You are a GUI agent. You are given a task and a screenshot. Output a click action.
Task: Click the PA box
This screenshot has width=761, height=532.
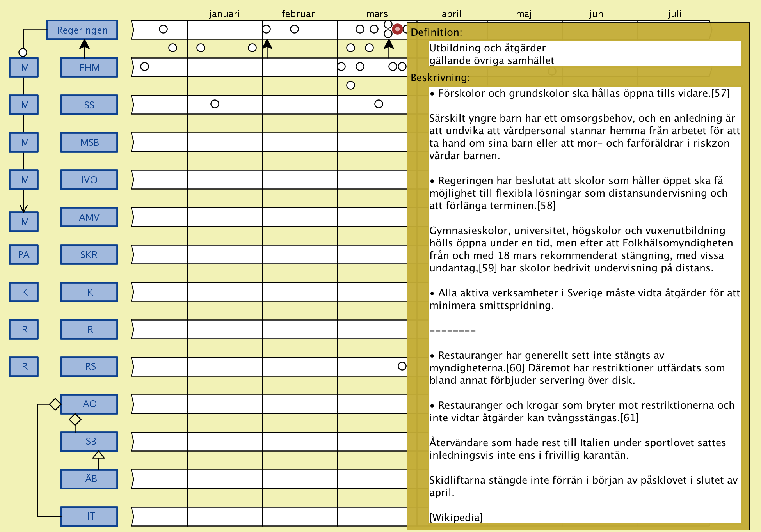click(x=24, y=255)
